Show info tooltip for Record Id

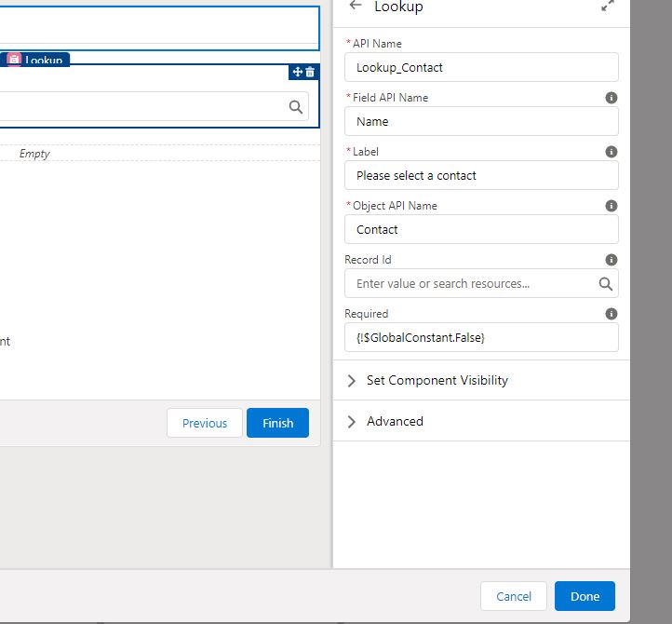[x=612, y=260]
